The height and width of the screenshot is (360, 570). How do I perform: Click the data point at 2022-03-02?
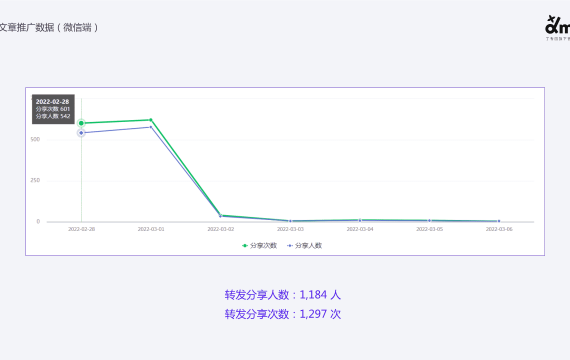tap(221, 216)
